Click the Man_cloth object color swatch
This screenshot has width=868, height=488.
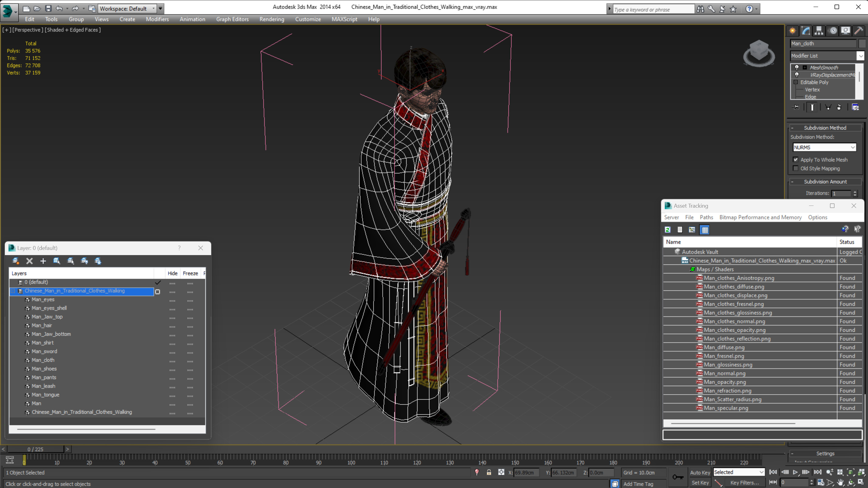862,43
